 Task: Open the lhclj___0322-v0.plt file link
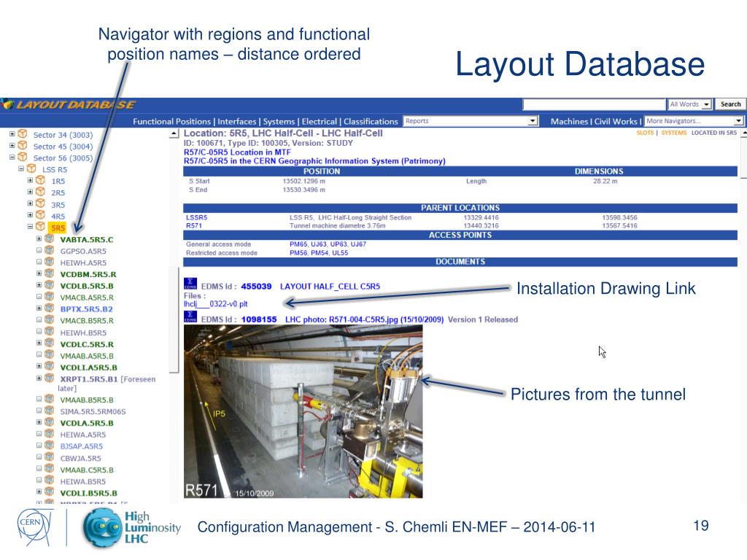(216, 304)
